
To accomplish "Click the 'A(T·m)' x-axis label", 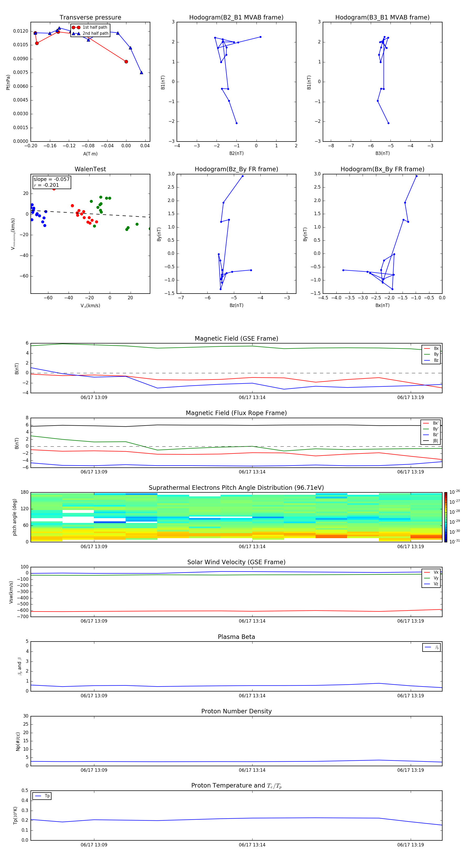I will click(x=90, y=154).
